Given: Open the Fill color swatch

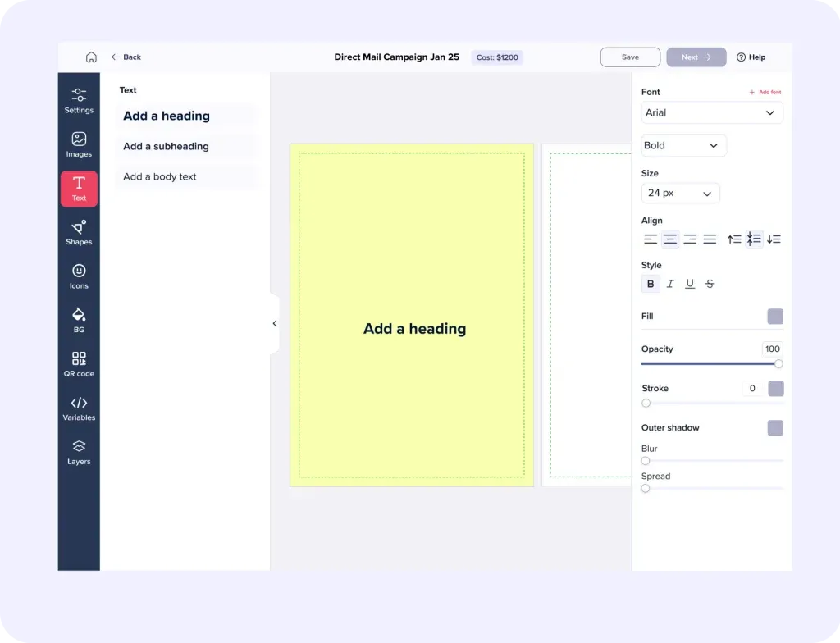Looking at the screenshot, I should point(774,316).
